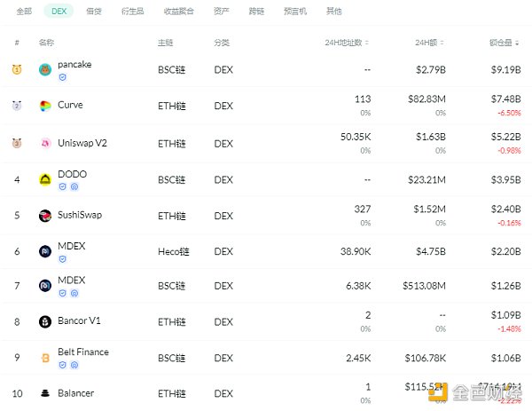The width and height of the screenshot is (532, 411).
Task: Click the shield badge under pancake
Action: click(62, 78)
